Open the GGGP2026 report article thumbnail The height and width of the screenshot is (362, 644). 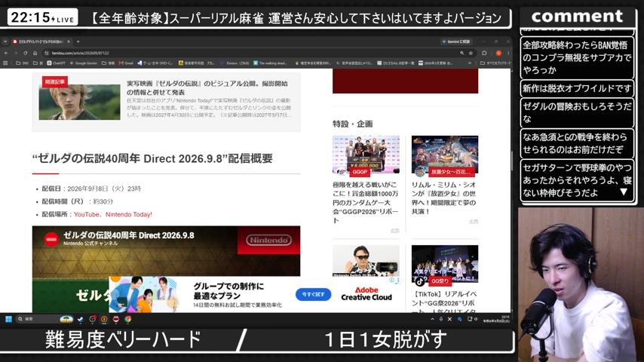pos(366,155)
